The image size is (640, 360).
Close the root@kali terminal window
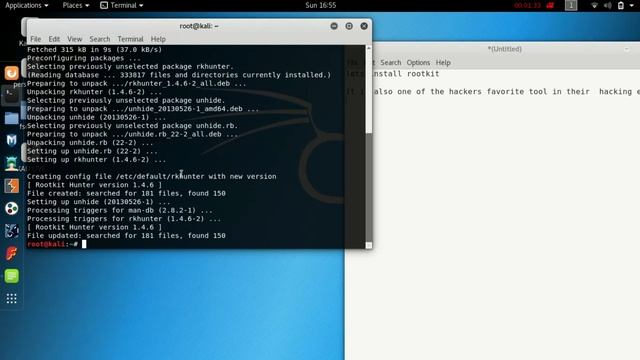(364, 26)
